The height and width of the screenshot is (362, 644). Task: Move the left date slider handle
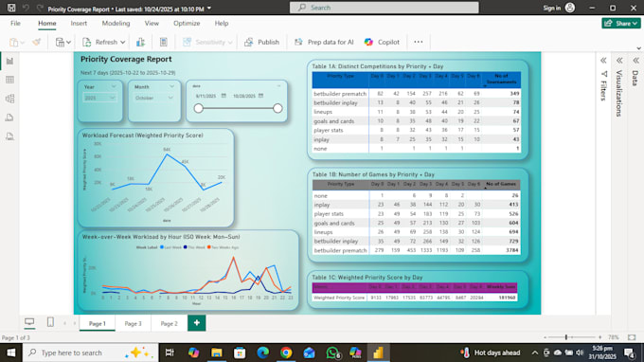coord(199,108)
